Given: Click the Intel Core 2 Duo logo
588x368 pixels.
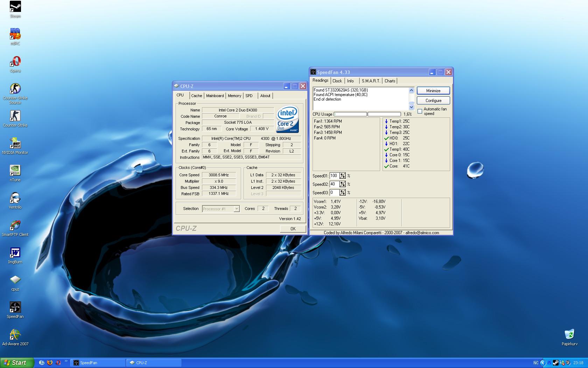Looking at the screenshot, I should coord(288,119).
